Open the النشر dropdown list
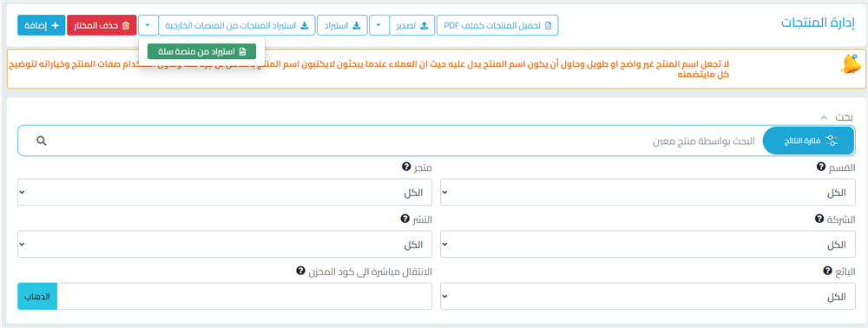868x328 pixels. pos(225,244)
